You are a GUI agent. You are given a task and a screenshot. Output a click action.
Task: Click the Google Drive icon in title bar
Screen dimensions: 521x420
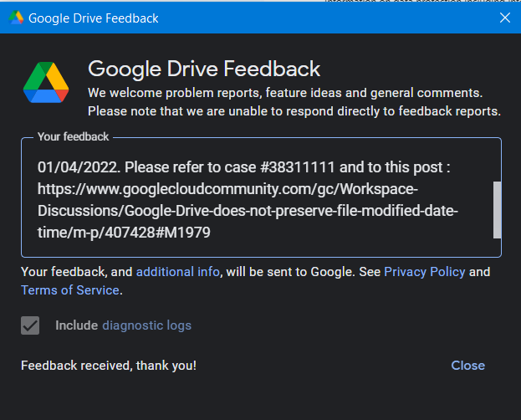coord(16,18)
